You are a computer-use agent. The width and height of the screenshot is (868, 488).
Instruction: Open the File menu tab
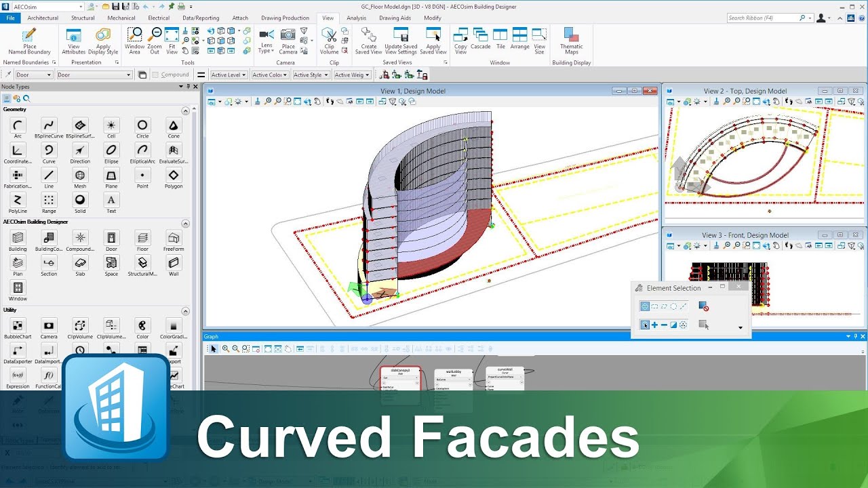pos(10,18)
